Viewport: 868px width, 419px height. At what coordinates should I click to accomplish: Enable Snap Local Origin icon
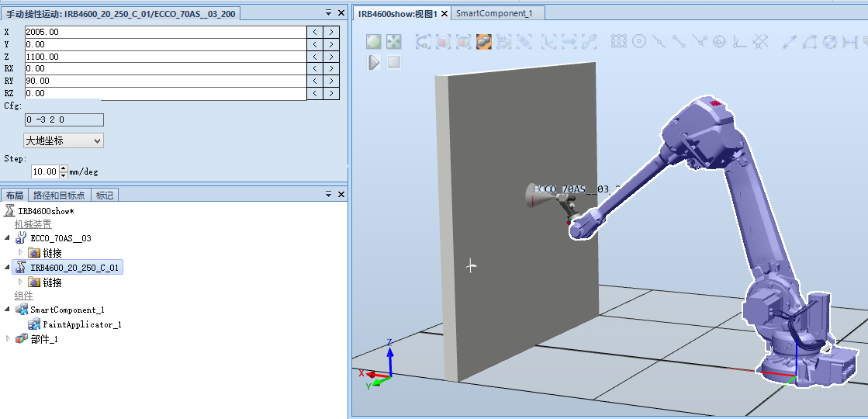point(739,42)
